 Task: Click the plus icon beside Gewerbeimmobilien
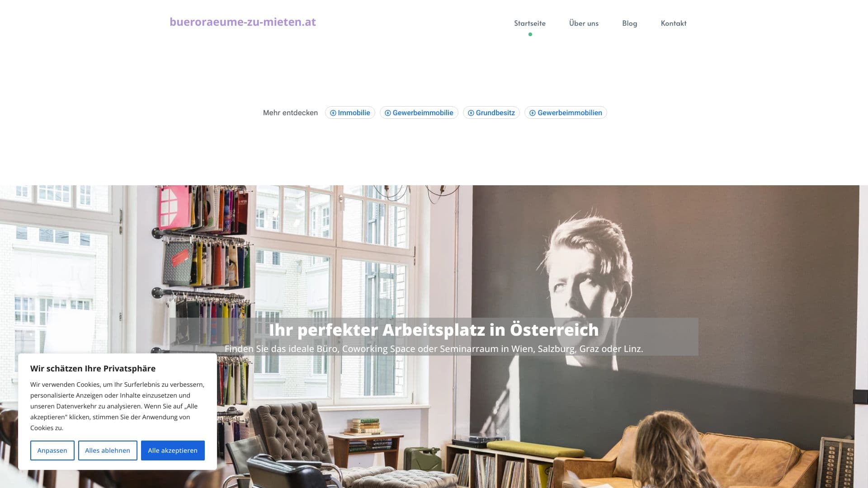[532, 113]
